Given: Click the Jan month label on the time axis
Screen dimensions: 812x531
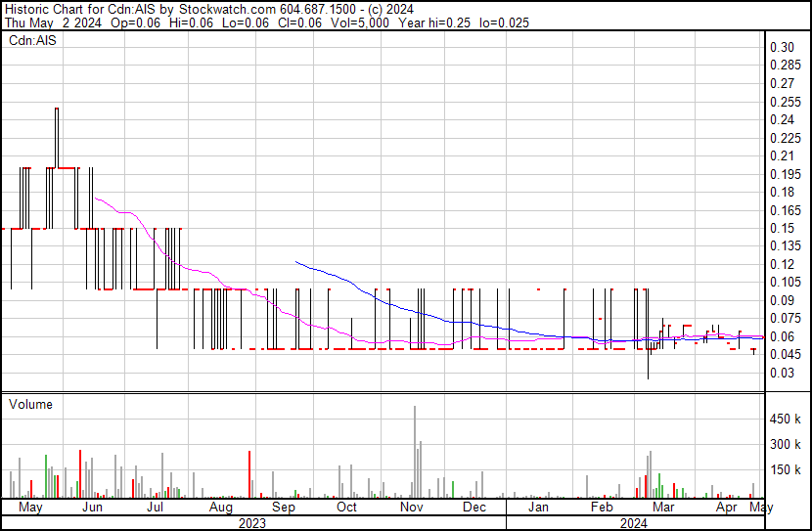Looking at the screenshot, I should click(537, 508).
